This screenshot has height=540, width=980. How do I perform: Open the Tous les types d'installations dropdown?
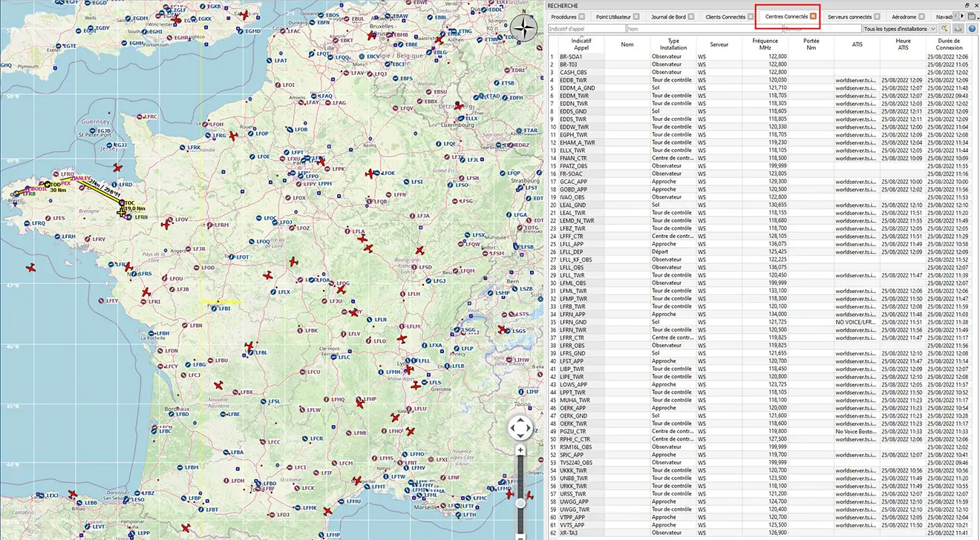point(899,29)
